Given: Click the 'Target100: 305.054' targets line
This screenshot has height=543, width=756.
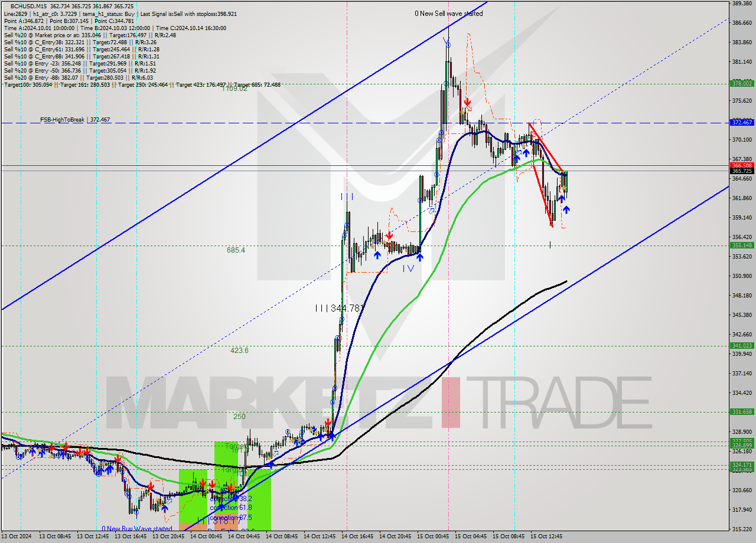Looking at the screenshot, I should (142, 85).
